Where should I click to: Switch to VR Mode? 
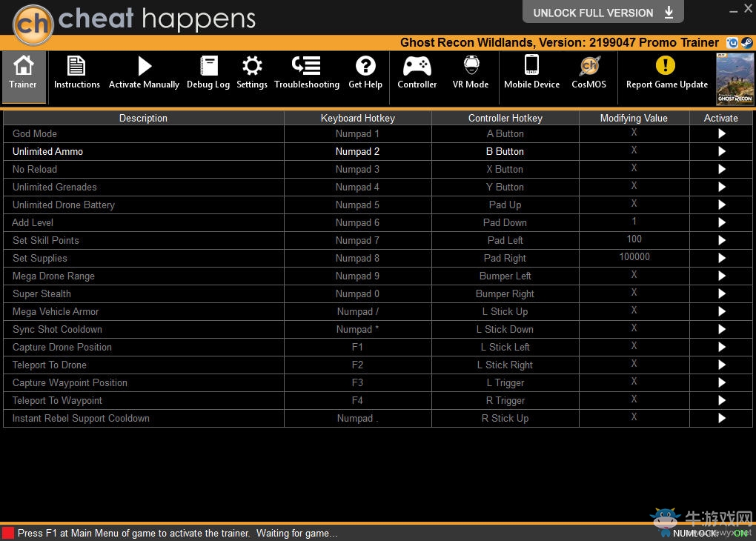click(x=471, y=73)
